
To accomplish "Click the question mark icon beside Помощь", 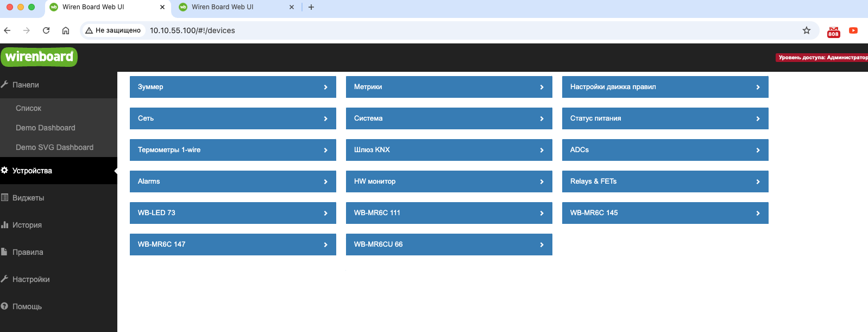I will tap(4, 306).
